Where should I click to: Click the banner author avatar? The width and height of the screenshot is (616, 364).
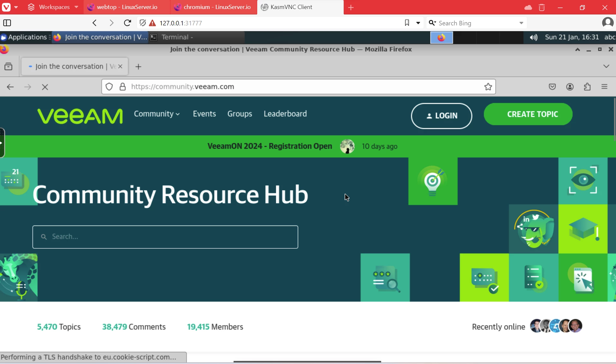tap(347, 146)
